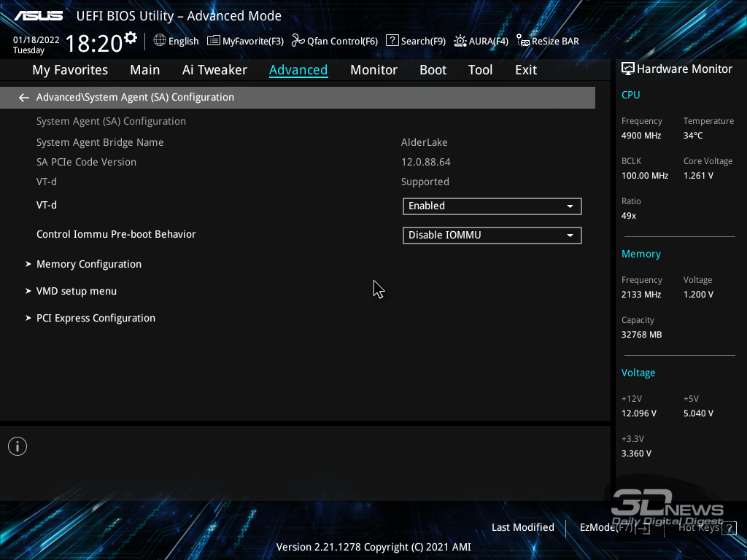
Task: Click the Hot Keys question mark icon
Action: pyautogui.click(x=729, y=528)
